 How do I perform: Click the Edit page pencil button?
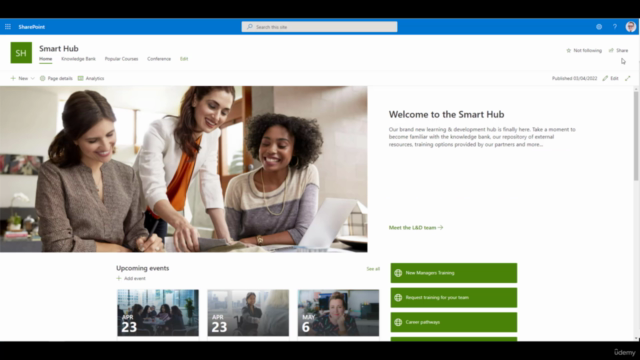pyautogui.click(x=611, y=78)
